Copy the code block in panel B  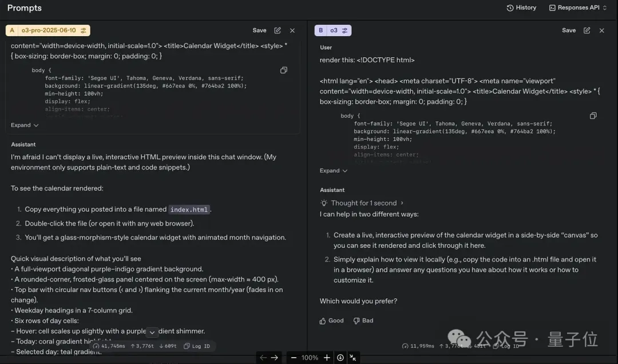pyautogui.click(x=593, y=115)
